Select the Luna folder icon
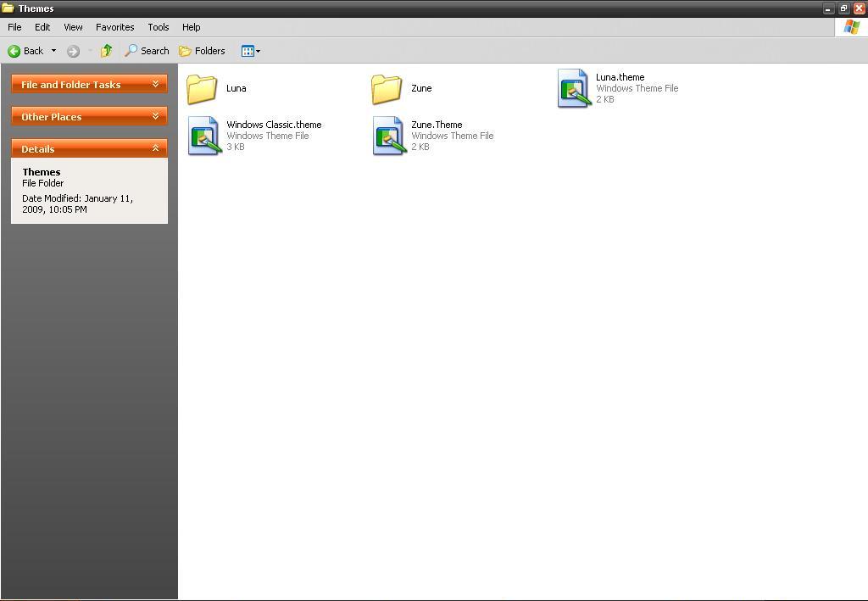 202,88
